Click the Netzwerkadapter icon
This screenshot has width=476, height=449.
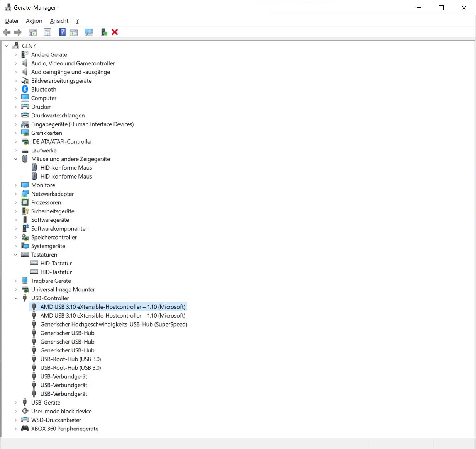click(25, 194)
